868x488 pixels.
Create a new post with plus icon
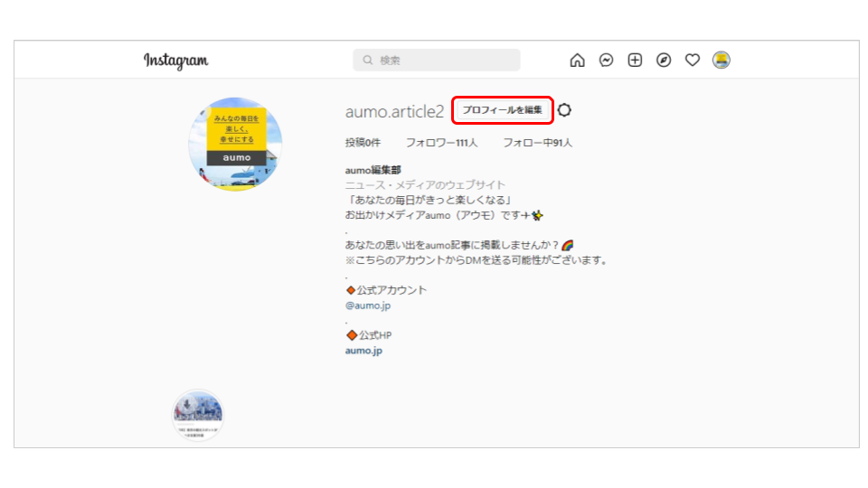click(x=635, y=60)
